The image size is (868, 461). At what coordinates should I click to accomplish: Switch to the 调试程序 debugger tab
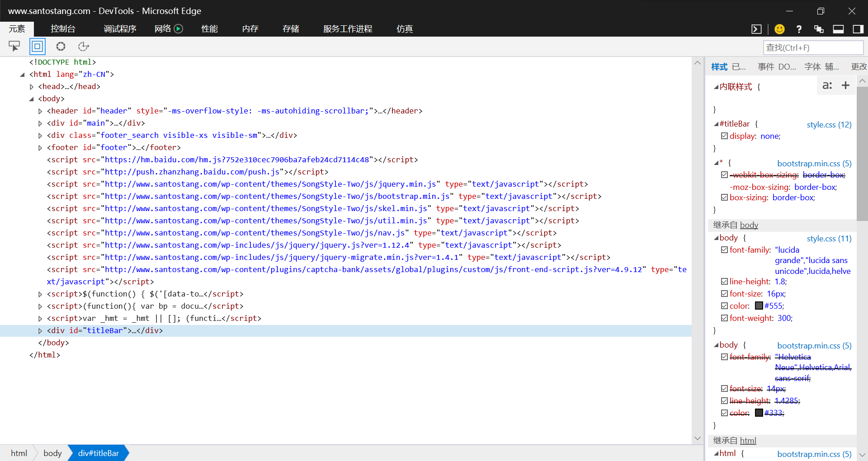tap(120, 28)
